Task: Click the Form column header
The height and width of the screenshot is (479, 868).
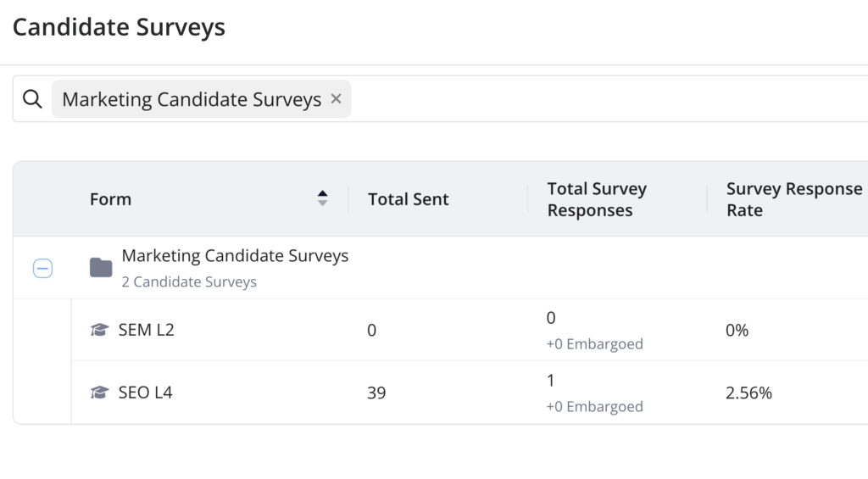Action: pos(111,199)
